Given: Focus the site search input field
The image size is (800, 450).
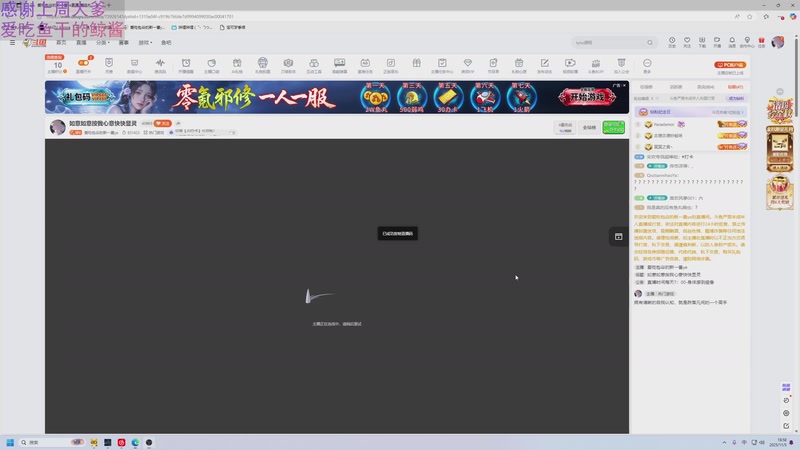Looking at the screenshot, I should click(x=608, y=43).
